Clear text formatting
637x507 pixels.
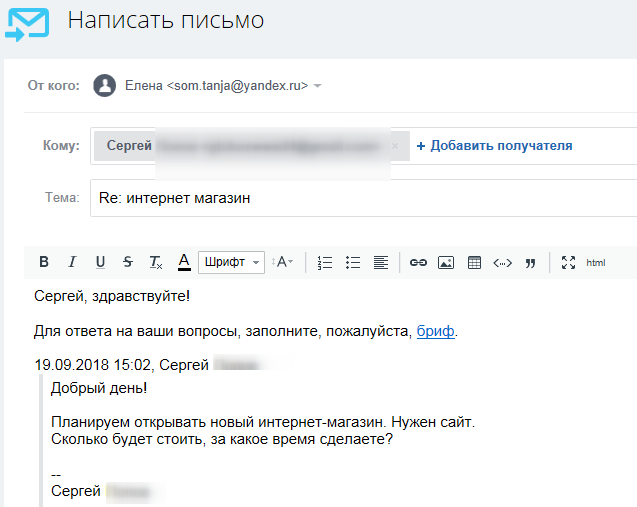point(156,262)
